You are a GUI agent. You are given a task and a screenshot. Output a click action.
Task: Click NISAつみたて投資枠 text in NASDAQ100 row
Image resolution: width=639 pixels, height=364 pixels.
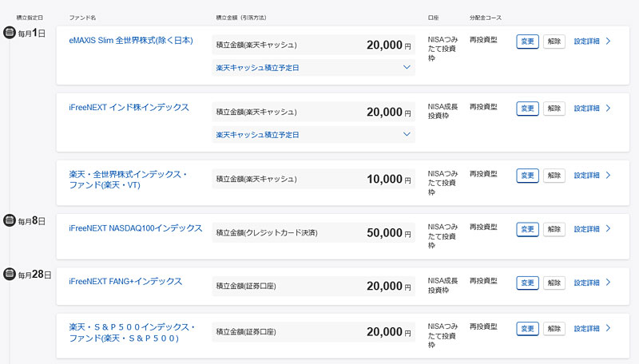click(x=443, y=236)
